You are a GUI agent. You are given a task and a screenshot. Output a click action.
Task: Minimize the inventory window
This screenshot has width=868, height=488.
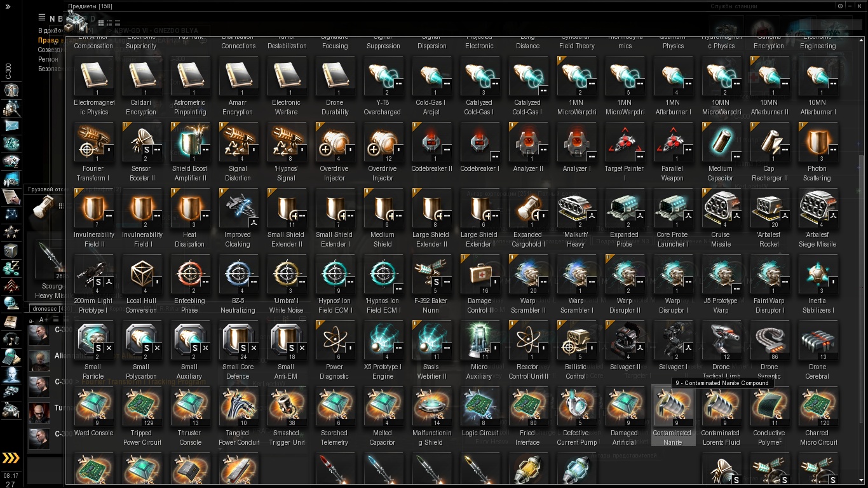(x=850, y=6)
